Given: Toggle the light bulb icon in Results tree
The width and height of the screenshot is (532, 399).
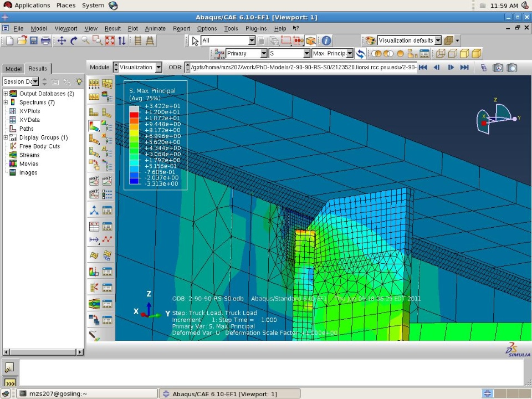Looking at the screenshot, I should click(x=79, y=81).
